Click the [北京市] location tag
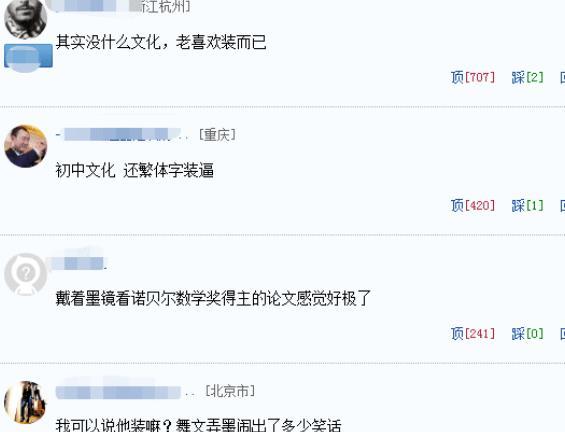The width and height of the screenshot is (565, 432). pos(230,391)
